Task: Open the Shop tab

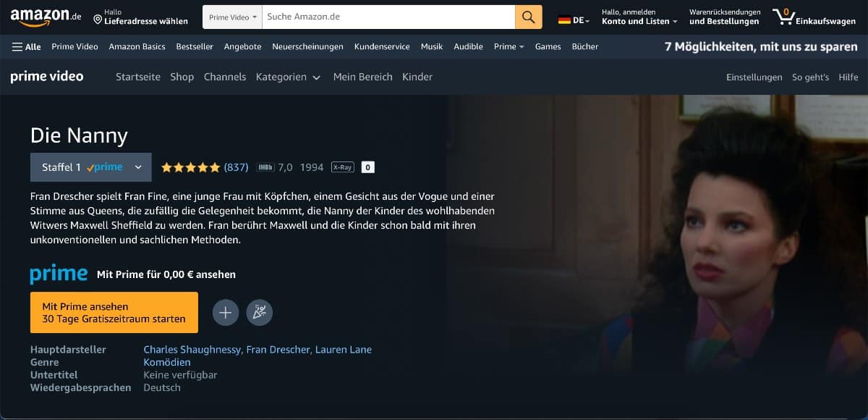Action: 182,77
